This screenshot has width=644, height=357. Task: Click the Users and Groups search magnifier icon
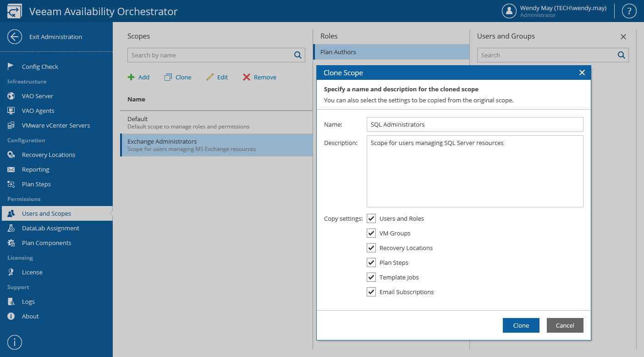click(622, 55)
